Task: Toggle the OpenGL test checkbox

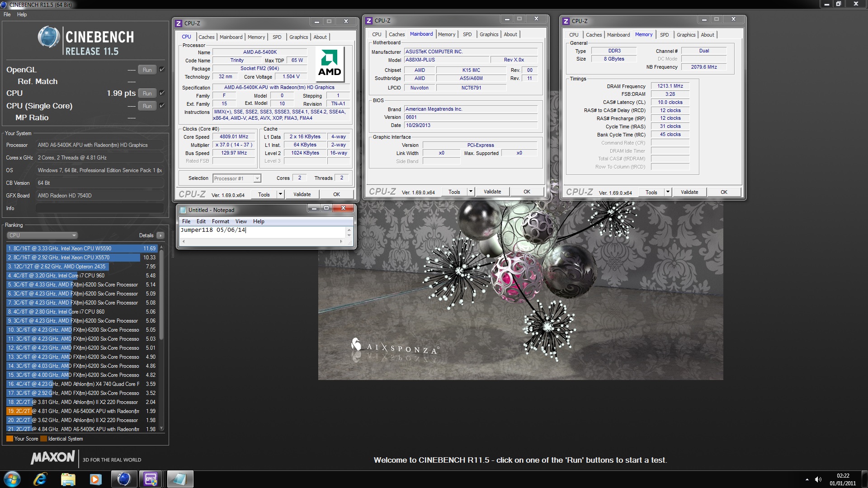Action: pyautogui.click(x=162, y=70)
